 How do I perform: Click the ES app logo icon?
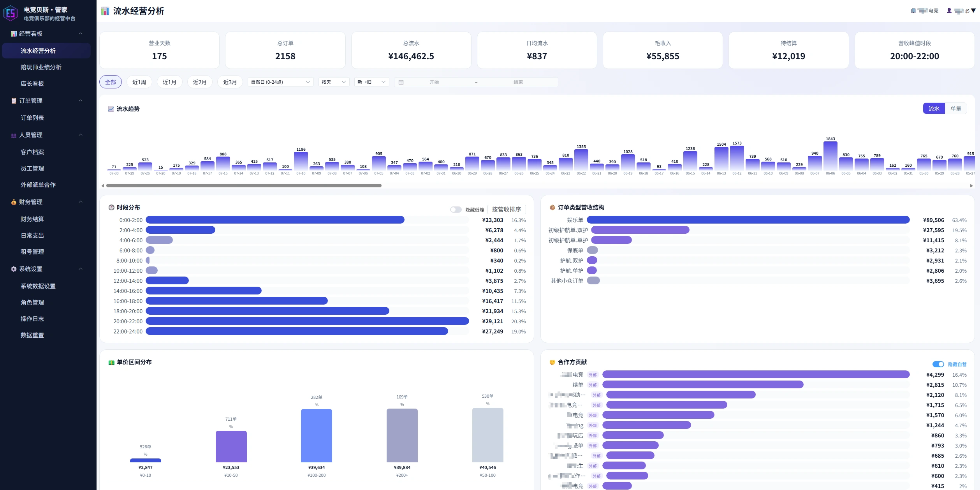(x=11, y=13)
